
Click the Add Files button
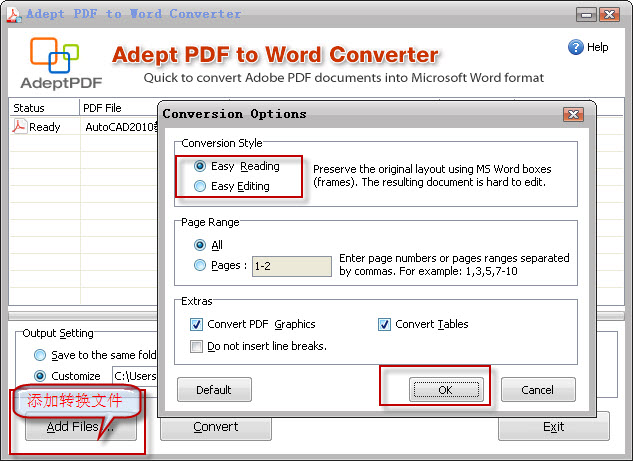coord(81,427)
